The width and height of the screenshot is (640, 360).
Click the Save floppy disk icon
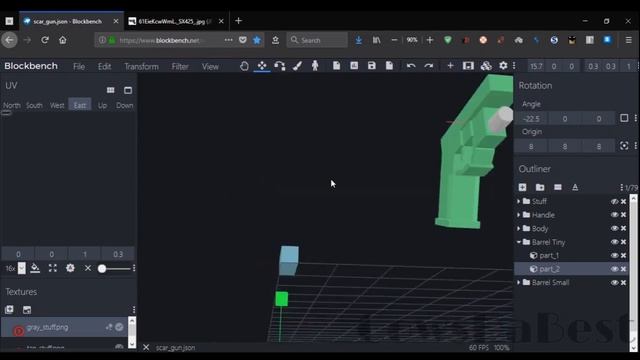tap(371, 66)
